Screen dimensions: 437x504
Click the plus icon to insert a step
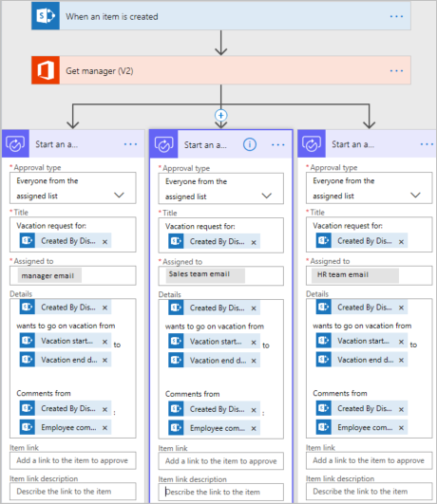(221, 115)
